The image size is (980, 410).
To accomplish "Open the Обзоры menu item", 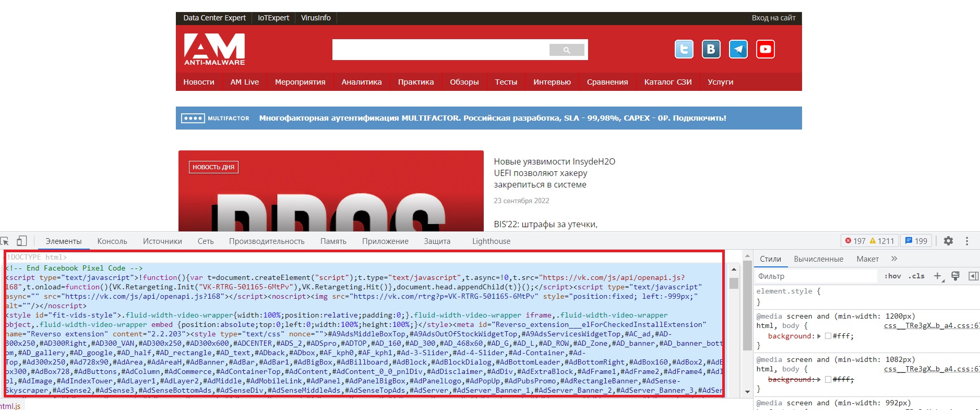I will click(464, 82).
